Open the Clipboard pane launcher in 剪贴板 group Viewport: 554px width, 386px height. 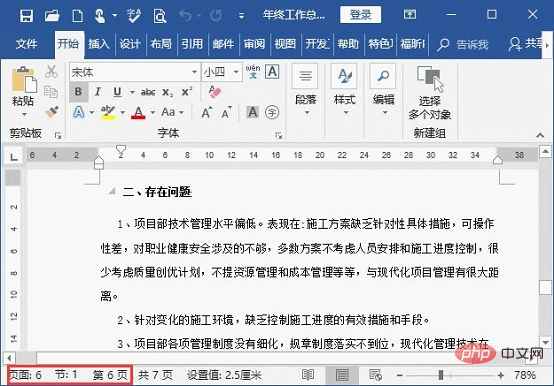pos(58,136)
